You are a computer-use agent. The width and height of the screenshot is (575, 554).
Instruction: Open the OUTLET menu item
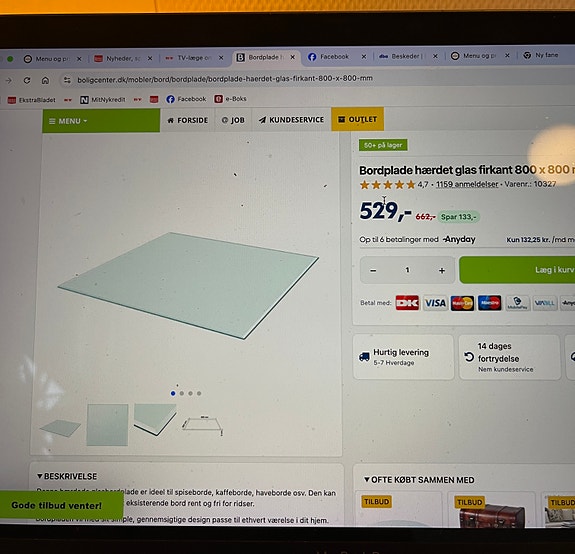(x=358, y=119)
